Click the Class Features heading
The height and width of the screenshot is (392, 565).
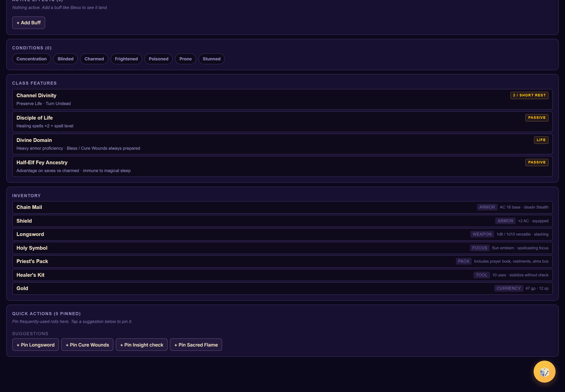click(x=34, y=83)
